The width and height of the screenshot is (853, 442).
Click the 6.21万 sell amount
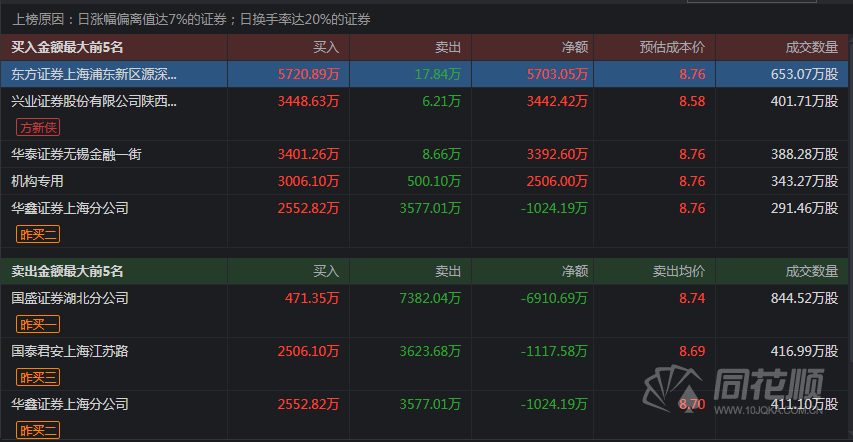[x=442, y=101]
